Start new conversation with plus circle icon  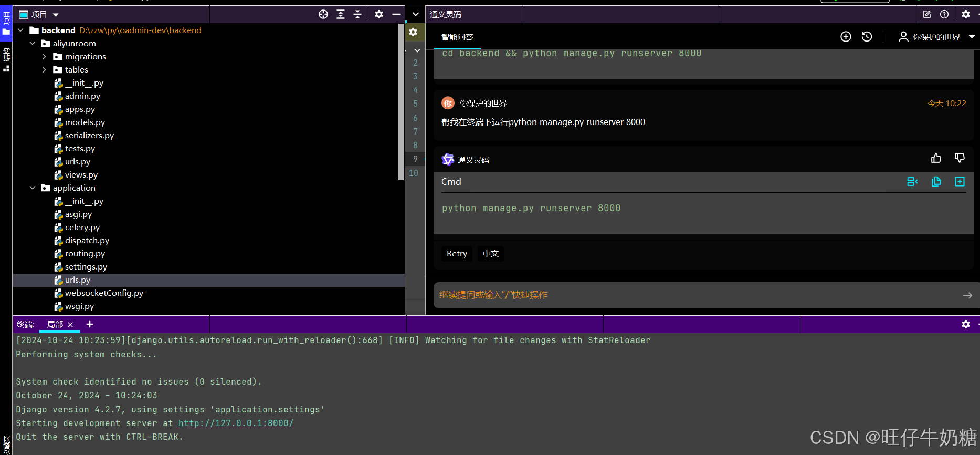846,37
